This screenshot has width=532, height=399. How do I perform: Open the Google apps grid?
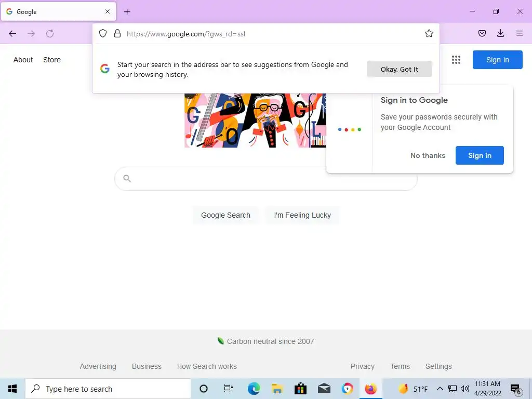click(x=456, y=60)
